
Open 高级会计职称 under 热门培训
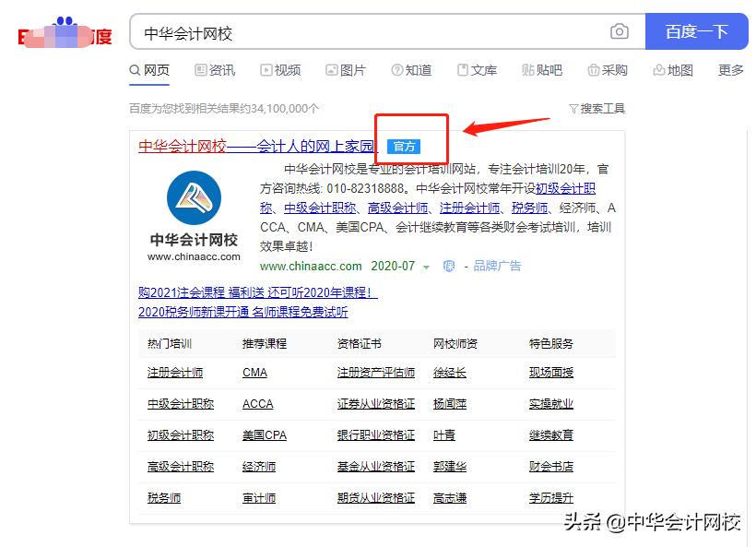pyautogui.click(x=181, y=467)
